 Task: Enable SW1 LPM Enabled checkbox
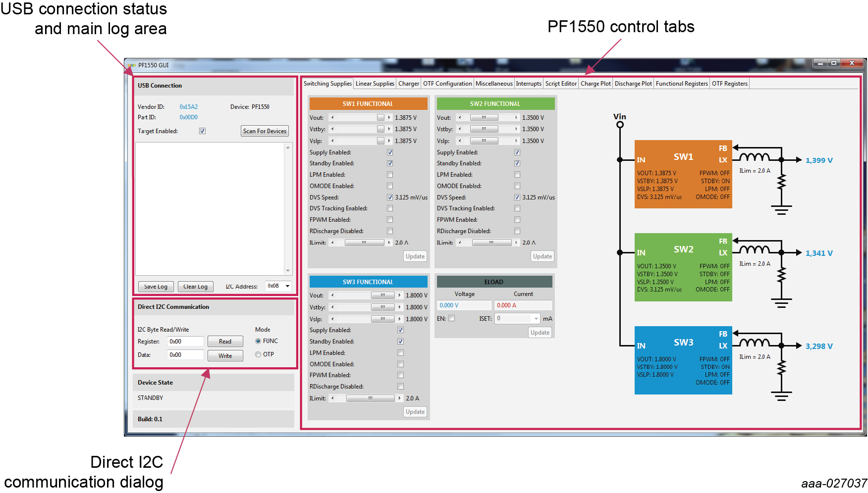(390, 175)
